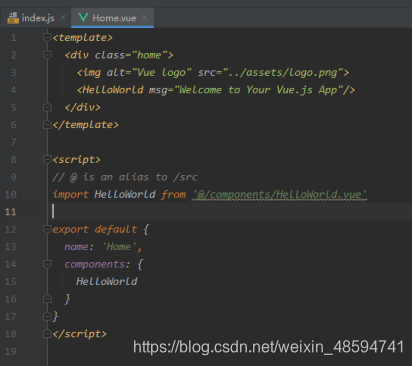Image resolution: width=413 pixels, height=366 pixels.
Task: Click the fold end marker at the </div> line
Action: 47,107
